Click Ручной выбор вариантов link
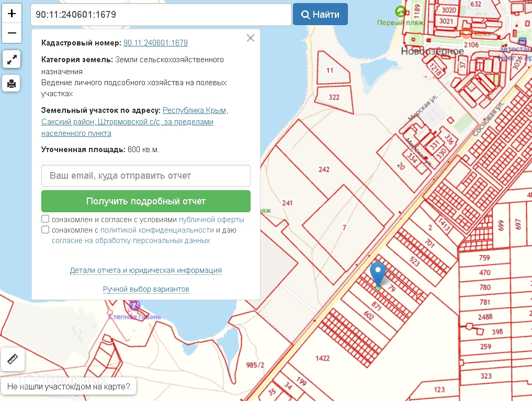The image size is (532, 403). [x=146, y=289]
